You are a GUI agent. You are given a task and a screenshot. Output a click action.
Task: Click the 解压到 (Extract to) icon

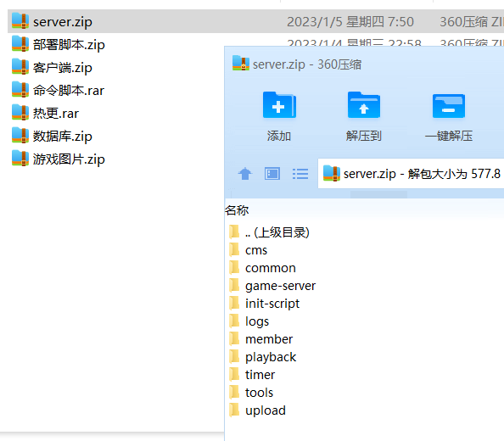tap(364, 105)
